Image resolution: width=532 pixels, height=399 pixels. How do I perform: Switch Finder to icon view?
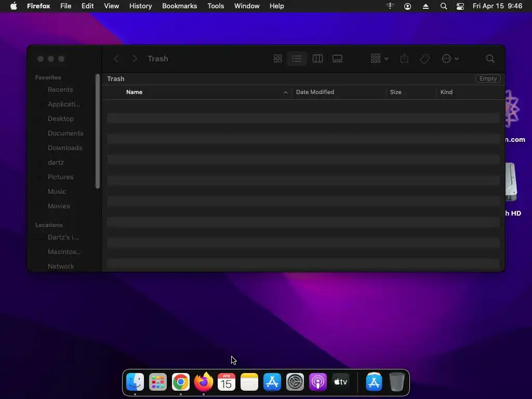[x=277, y=59]
